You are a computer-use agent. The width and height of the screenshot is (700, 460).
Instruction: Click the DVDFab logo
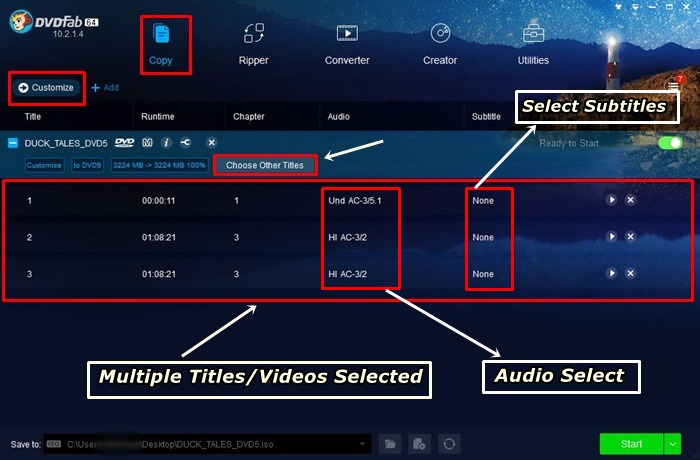pyautogui.click(x=53, y=23)
